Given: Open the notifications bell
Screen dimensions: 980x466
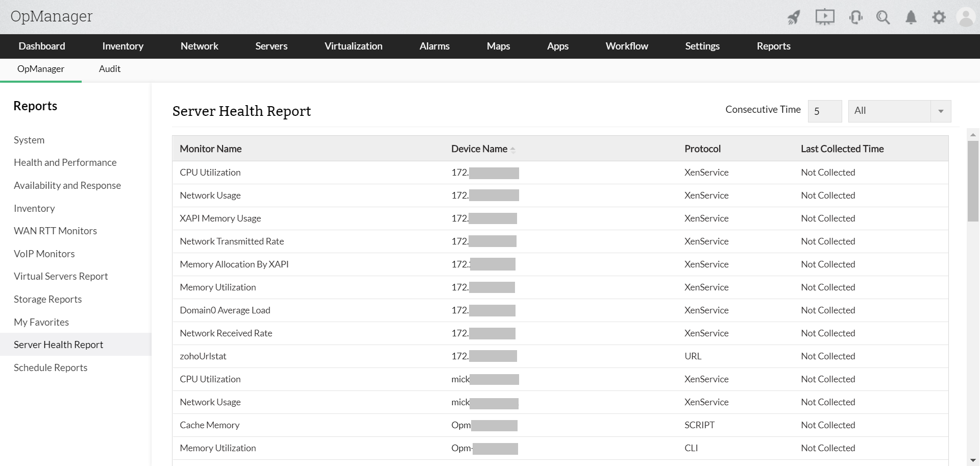Looking at the screenshot, I should (911, 17).
